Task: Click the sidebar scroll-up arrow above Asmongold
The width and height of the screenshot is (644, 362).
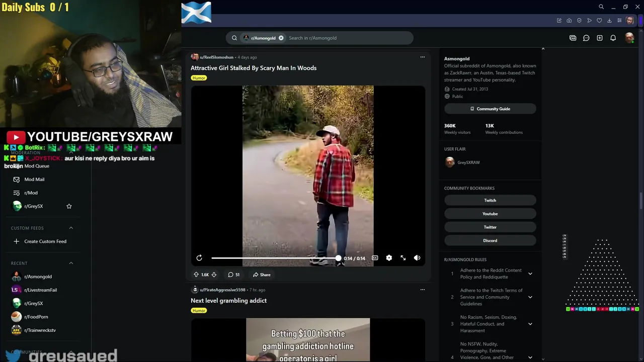Action: tap(543, 48)
